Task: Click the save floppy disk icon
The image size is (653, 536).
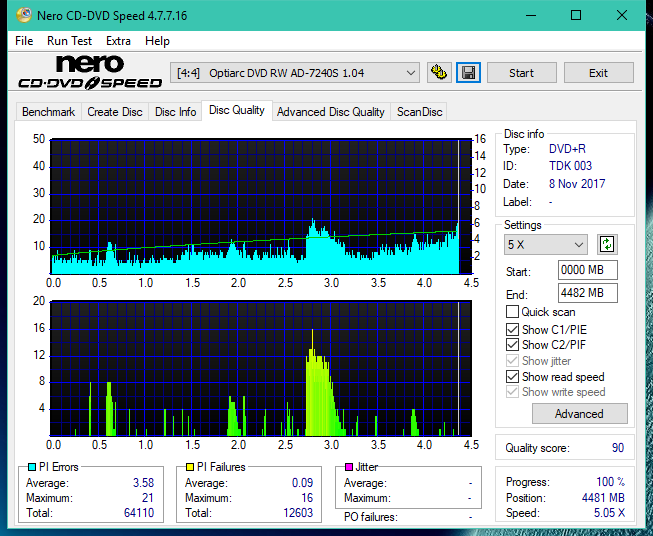Action: [x=468, y=73]
